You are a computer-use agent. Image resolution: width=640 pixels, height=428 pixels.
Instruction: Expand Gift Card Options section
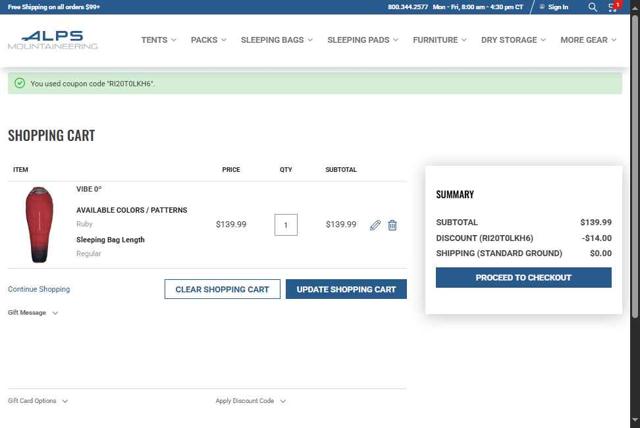pos(38,401)
